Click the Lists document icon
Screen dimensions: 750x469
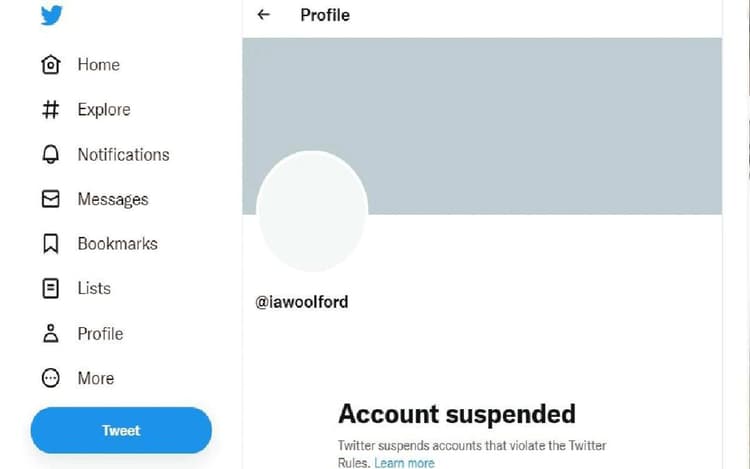[x=51, y=288]
